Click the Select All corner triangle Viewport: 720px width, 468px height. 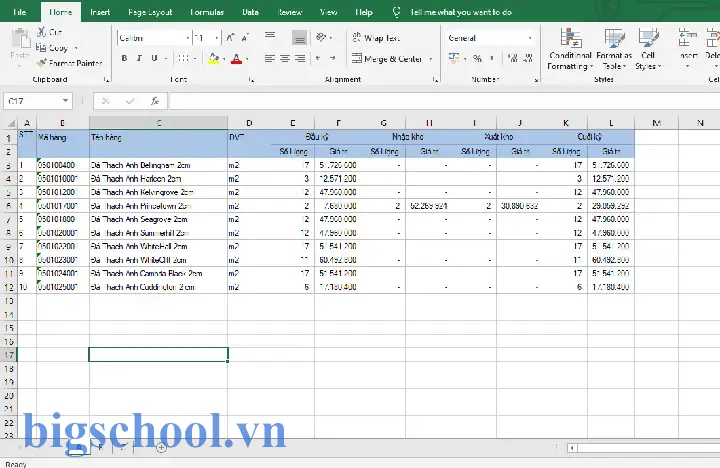[x=11, y=123]
